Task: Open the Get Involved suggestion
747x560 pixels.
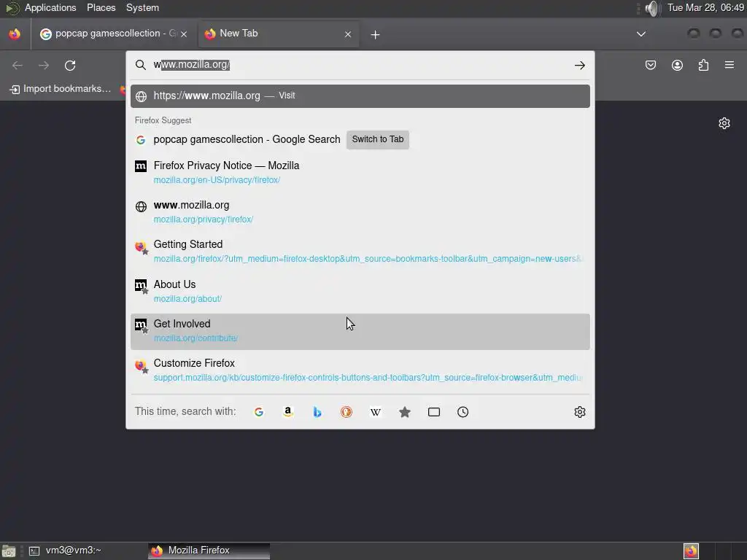Action: point(360,332)
